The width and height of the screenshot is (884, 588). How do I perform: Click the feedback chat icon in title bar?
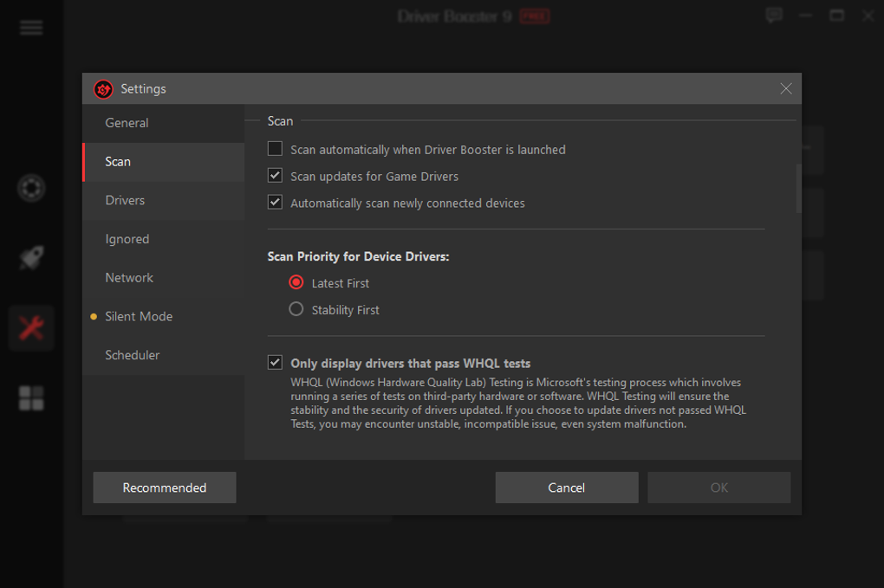pyautogui.click(x=774, y=16)
